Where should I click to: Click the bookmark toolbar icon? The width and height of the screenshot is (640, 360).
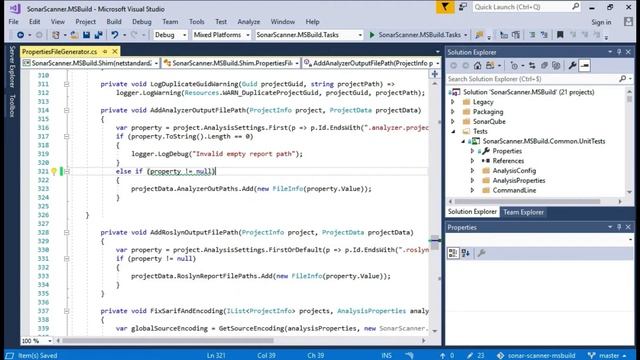(560, 35)
